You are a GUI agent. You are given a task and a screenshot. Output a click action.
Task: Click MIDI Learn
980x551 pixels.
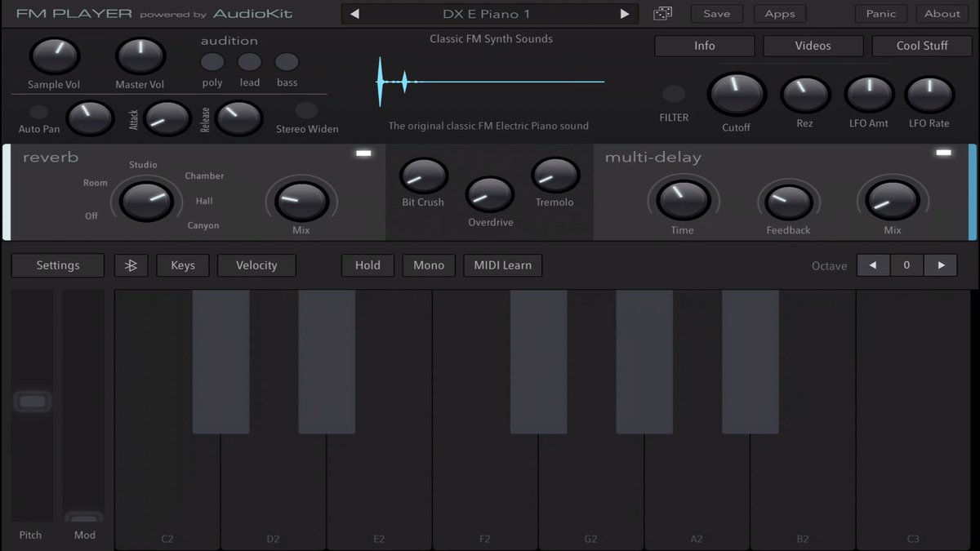503,265
